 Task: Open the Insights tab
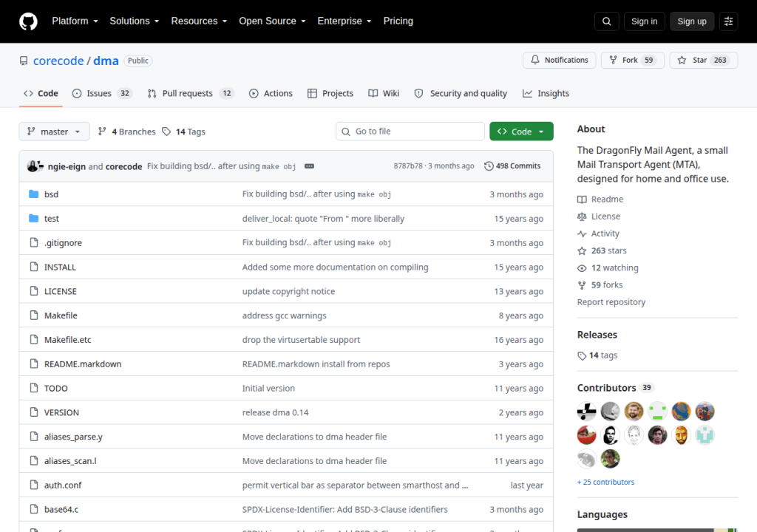[546, 93]
